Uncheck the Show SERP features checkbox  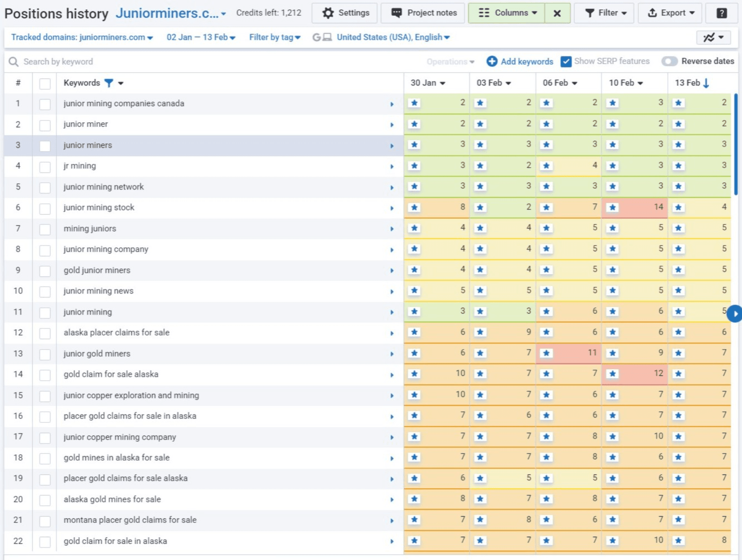pyautogui.click(x=566, y=61)
